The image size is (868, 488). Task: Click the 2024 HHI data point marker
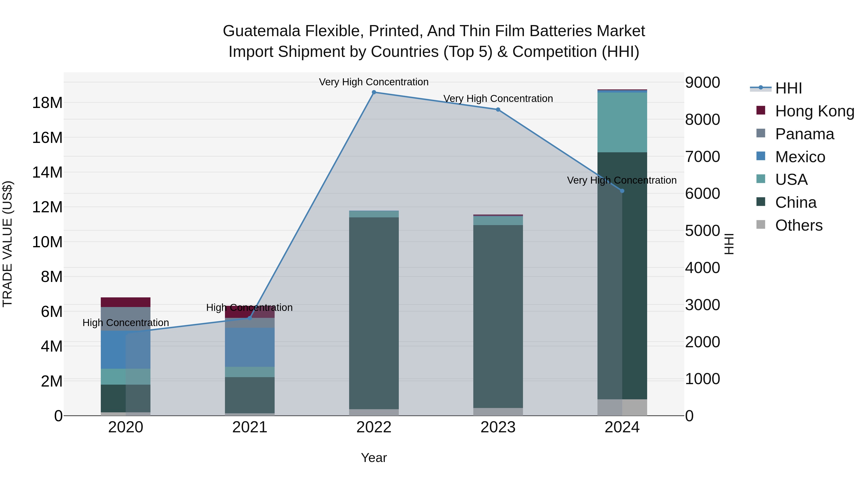622,191
